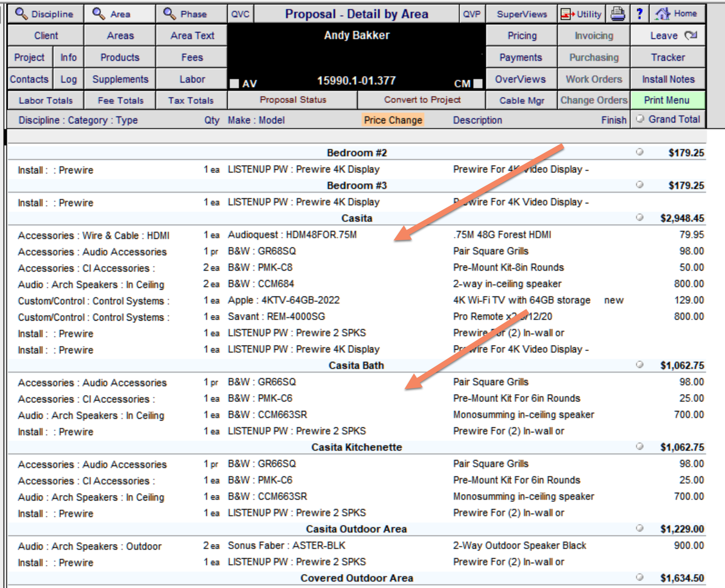Image resolution: width=725 pixels, height=588 pixels.
Task: Select the B&W GR68SQ model row
Action: (x=357, y=251)
